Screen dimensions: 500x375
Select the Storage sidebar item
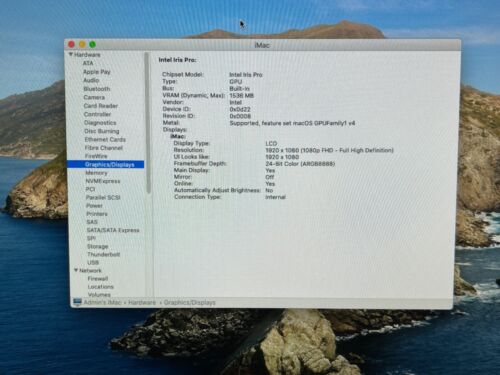click(98, 246)
